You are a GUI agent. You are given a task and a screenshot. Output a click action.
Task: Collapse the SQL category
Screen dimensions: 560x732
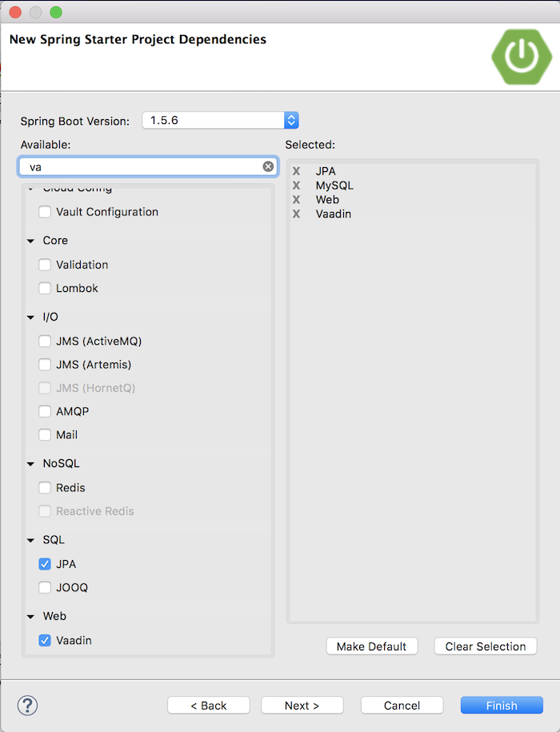pos(30,540)
